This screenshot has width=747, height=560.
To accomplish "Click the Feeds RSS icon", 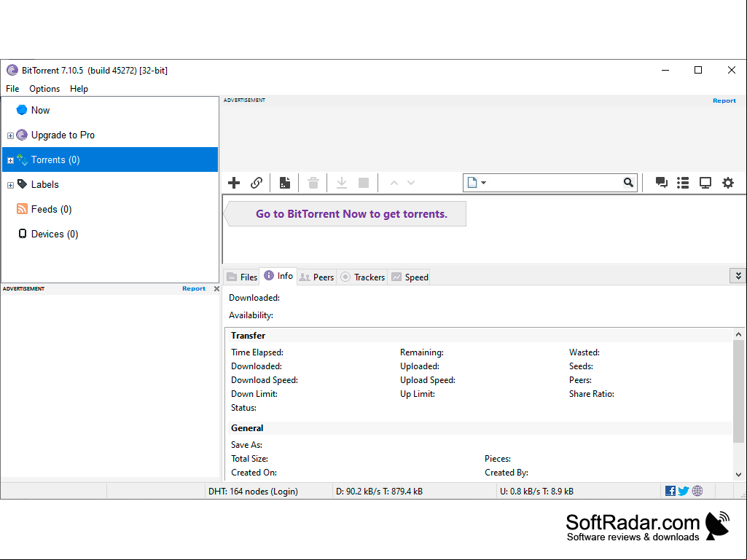I will [x=22, y=208].
